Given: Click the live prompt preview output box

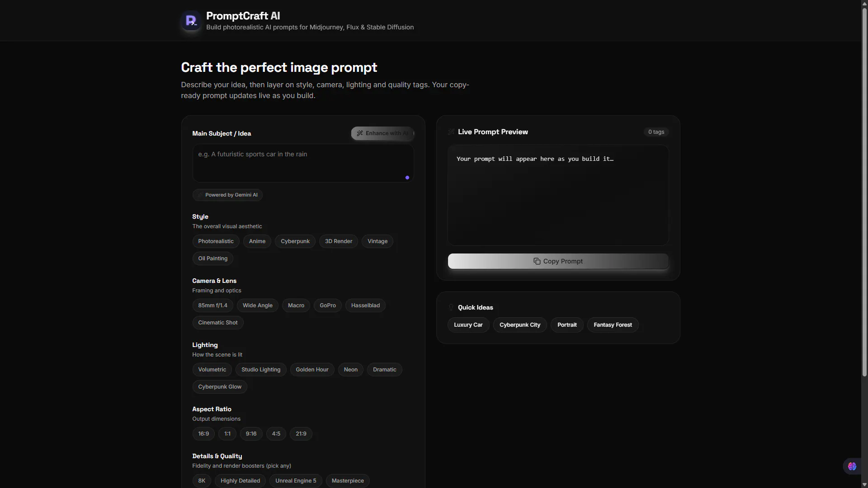Looking at the screenshot, I should pos(558,195).
